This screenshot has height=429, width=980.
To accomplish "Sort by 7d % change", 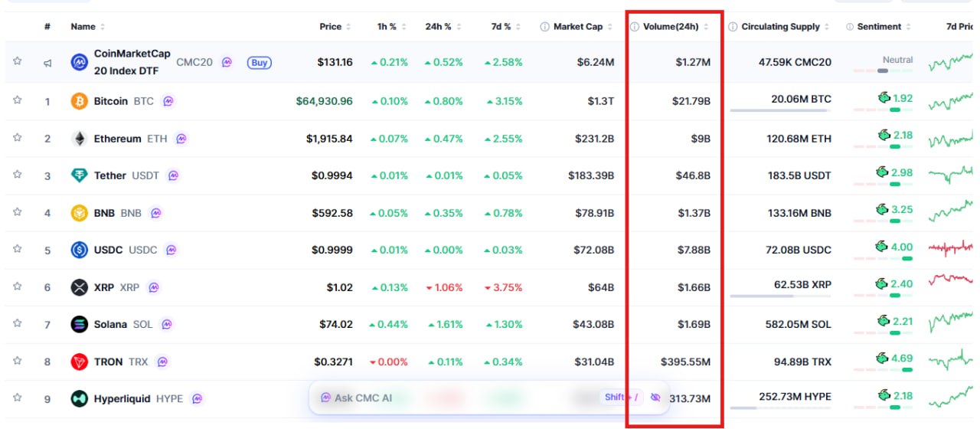I will tap(506, 27).
